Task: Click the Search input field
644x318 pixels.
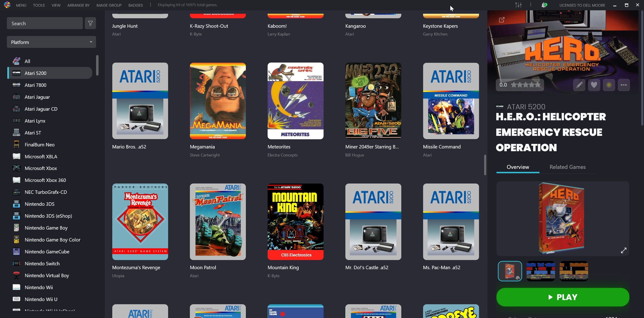Action: point(45,23)
